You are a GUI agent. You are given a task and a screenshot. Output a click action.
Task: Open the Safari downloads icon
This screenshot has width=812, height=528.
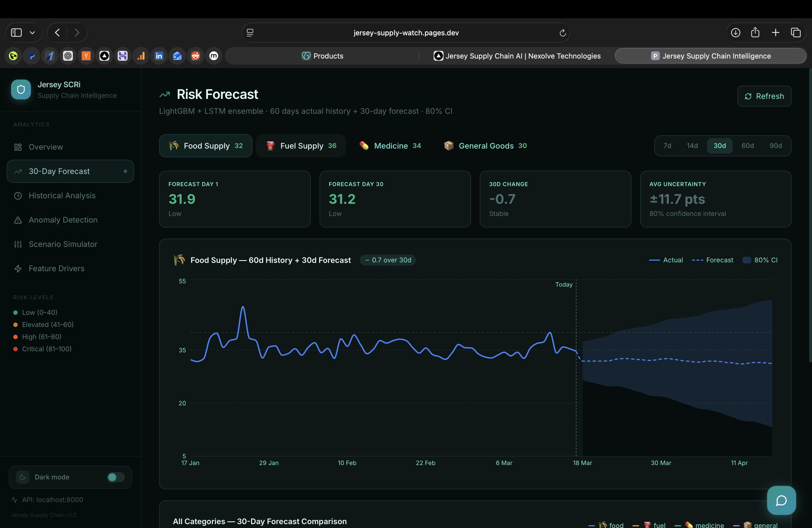click(735, 32)
